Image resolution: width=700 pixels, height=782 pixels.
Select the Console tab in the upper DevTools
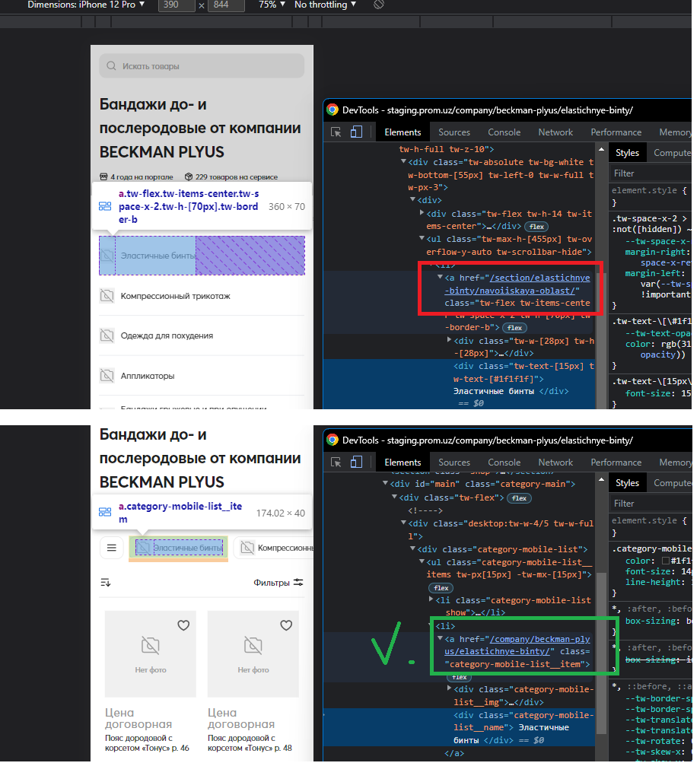click(504, 132)
